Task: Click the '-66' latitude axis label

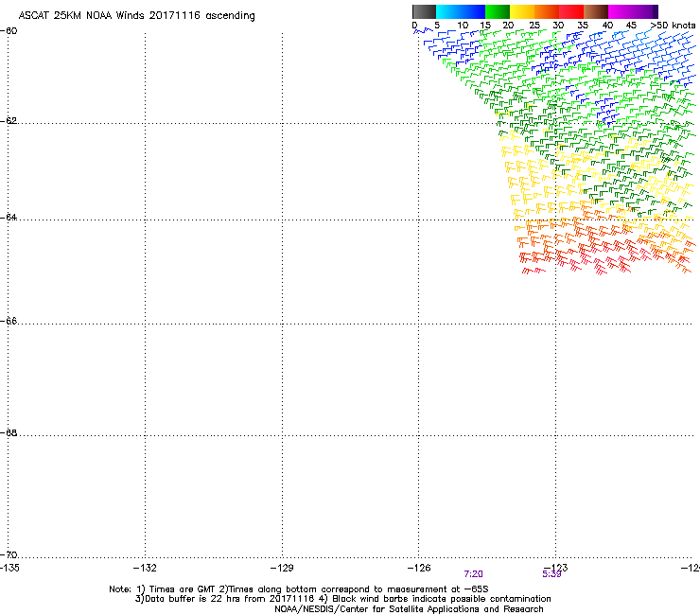Action: [x=9, y=321]
